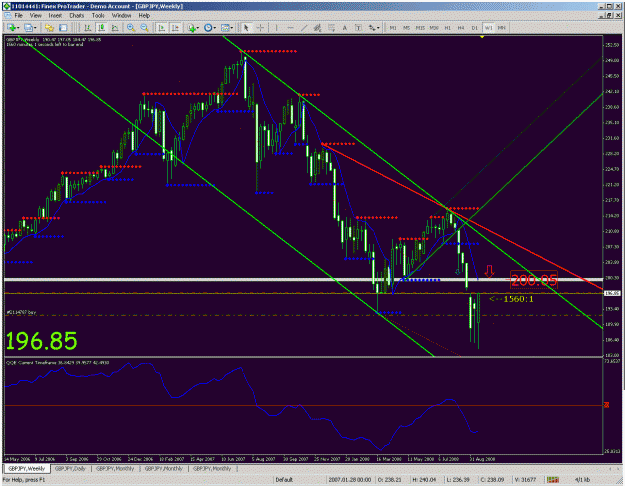Open the Tools menu

tap(98, 16)
